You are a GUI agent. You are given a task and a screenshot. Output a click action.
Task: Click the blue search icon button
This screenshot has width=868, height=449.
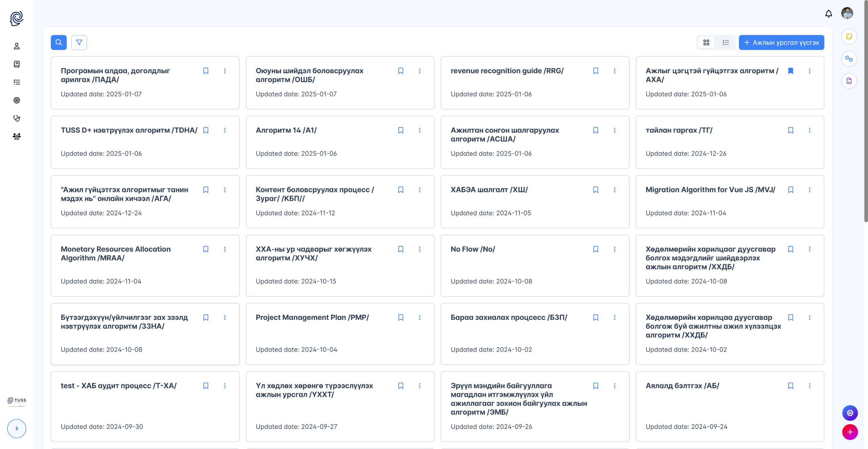pos(59,42)
